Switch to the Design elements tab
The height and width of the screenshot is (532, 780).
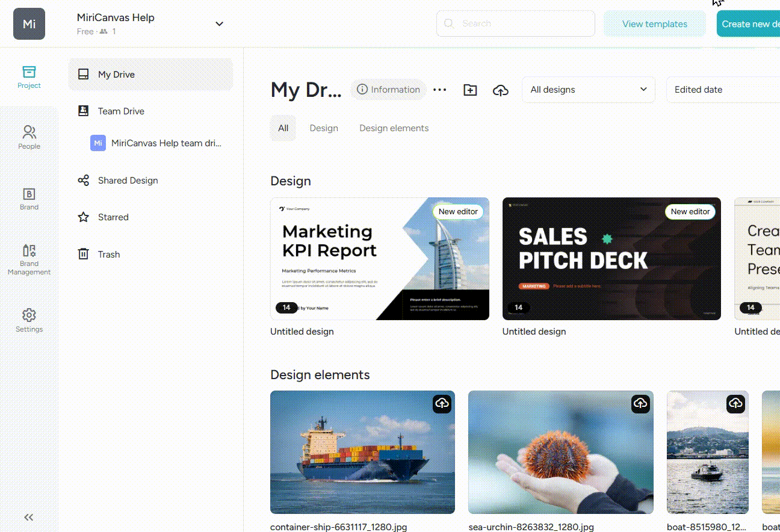pyautogui.click(x=394, y=128)
